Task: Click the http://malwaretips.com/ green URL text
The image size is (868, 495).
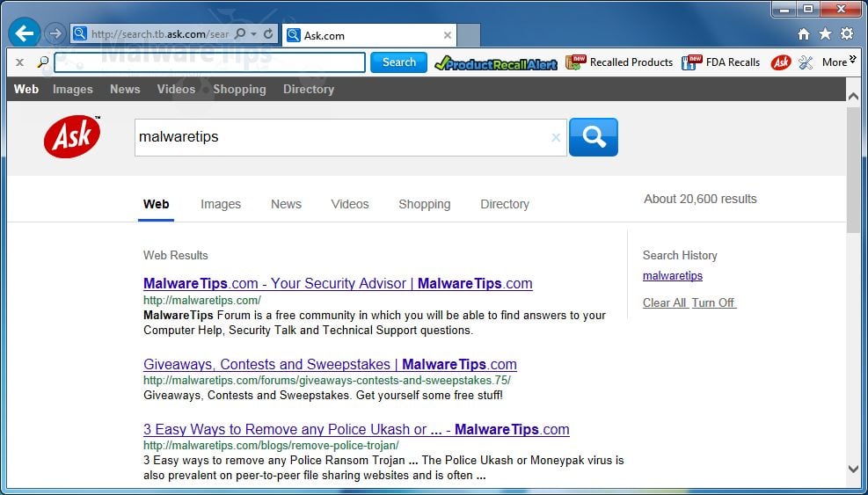Action: point(202,301)
